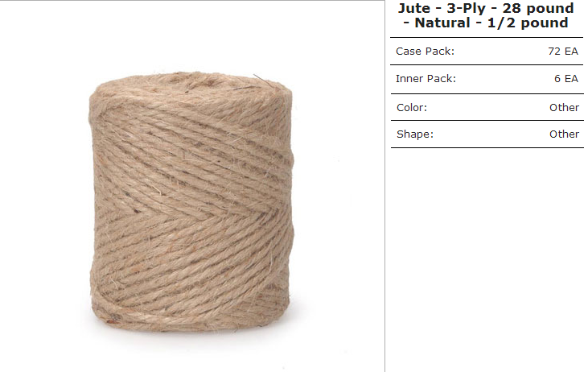Select the "Color:" label
The height and width of the screenshot is (372, 588).
(412, 108)
